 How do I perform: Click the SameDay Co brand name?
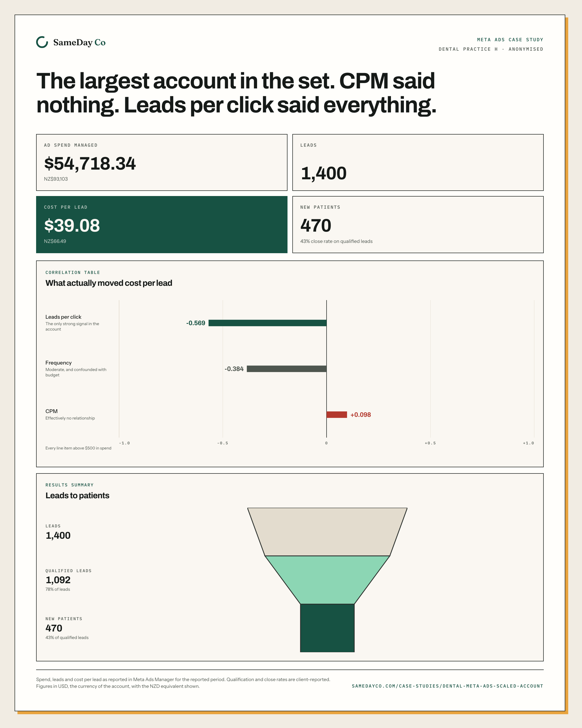tap(79, 43)
